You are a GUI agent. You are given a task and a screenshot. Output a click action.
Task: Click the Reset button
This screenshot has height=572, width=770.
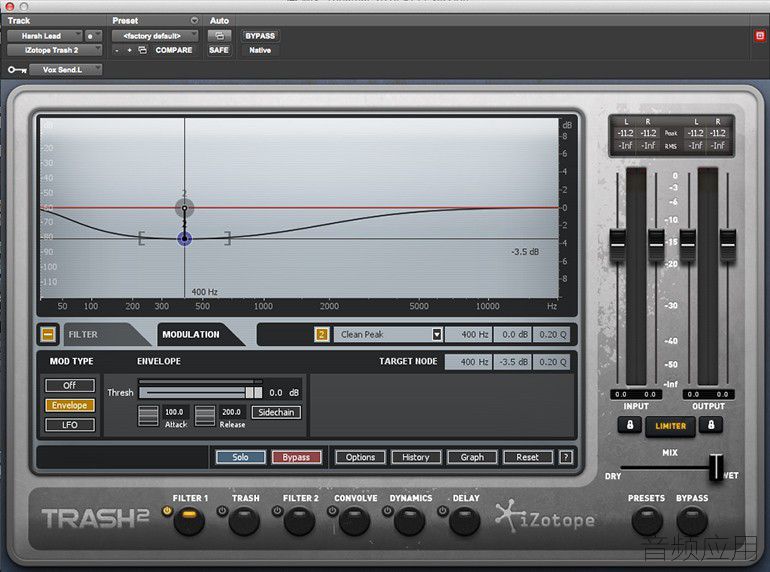point(527,457)
